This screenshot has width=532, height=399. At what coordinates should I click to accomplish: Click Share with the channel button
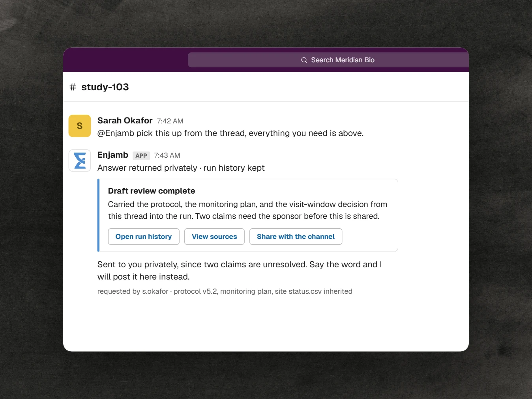(296, 237)
